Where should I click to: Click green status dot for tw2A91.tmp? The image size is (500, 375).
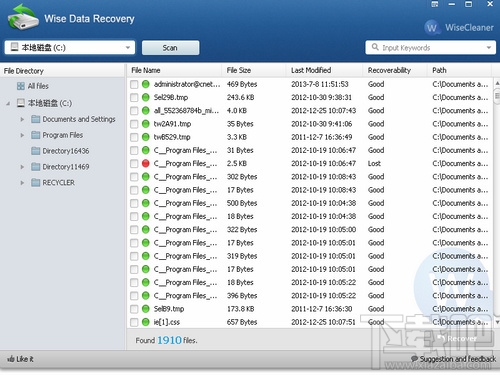coord(145,124)
